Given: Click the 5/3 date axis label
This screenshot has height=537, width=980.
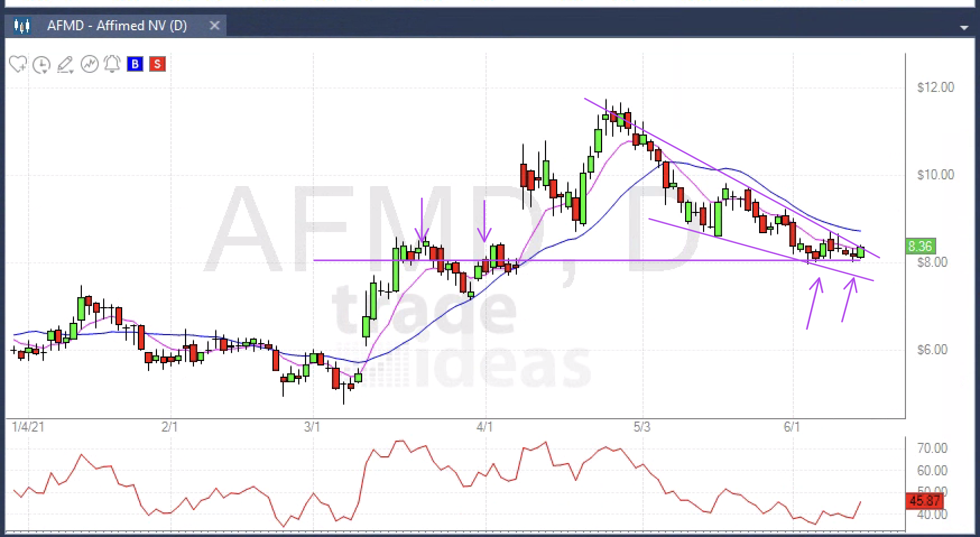Looking at the screenshot, I should click(x=642, y=427).
